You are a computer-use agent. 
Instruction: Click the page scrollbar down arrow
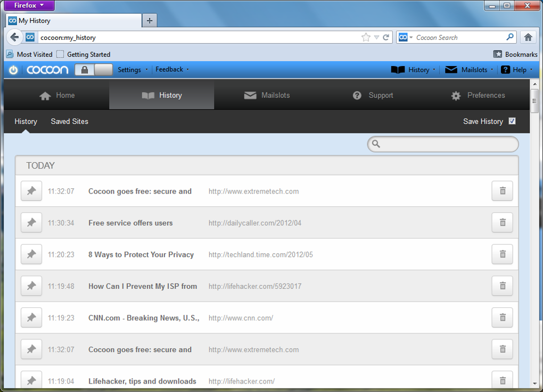tap(534, 383)
